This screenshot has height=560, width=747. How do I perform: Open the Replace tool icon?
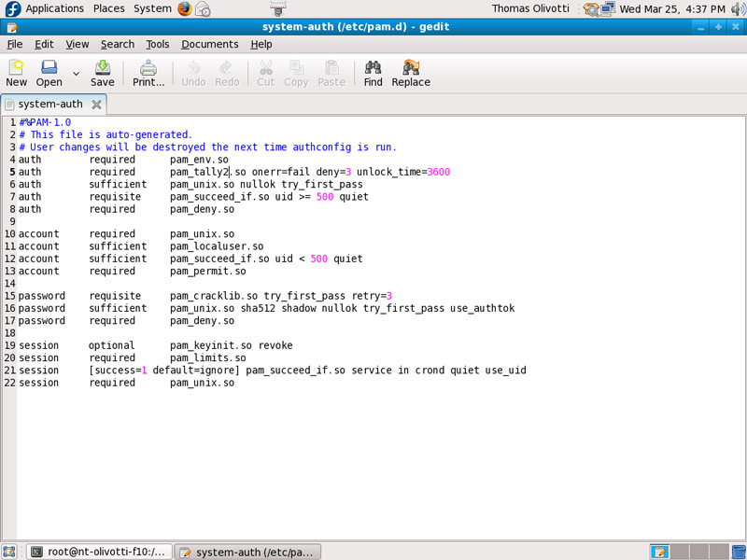[x=411, y=74]
